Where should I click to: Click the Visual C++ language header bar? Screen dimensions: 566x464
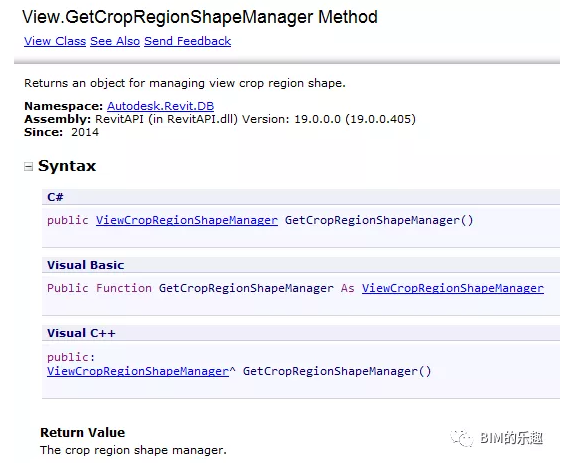pyautogui.click(x=301, y=333)
